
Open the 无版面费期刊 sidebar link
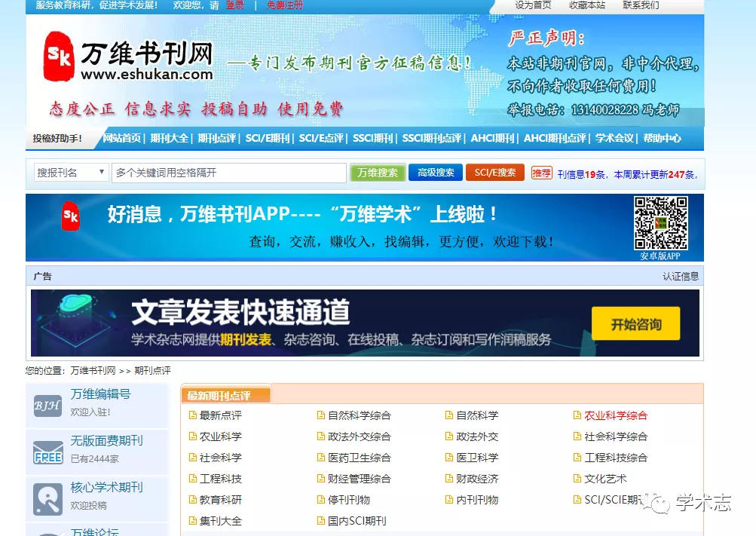click(106, 440)
